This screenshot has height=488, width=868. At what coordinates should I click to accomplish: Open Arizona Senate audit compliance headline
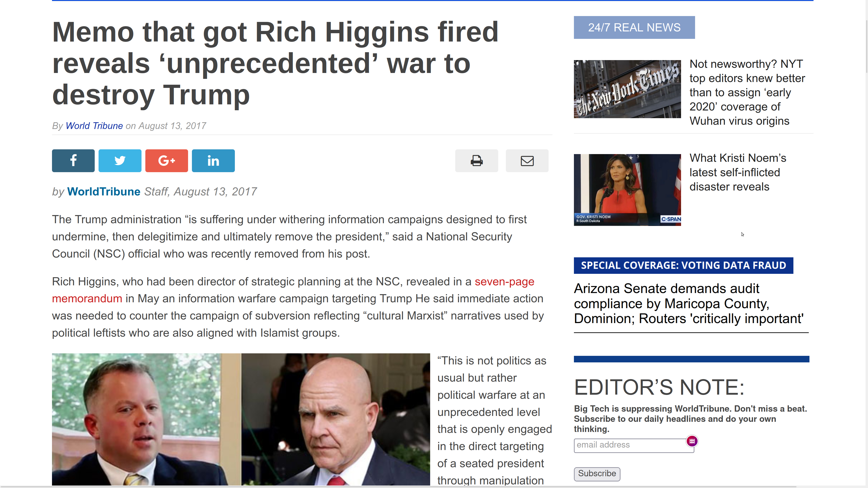coord(689,303)
